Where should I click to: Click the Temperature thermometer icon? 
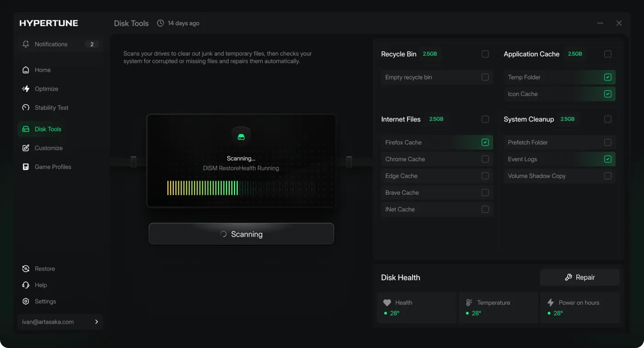469,302
